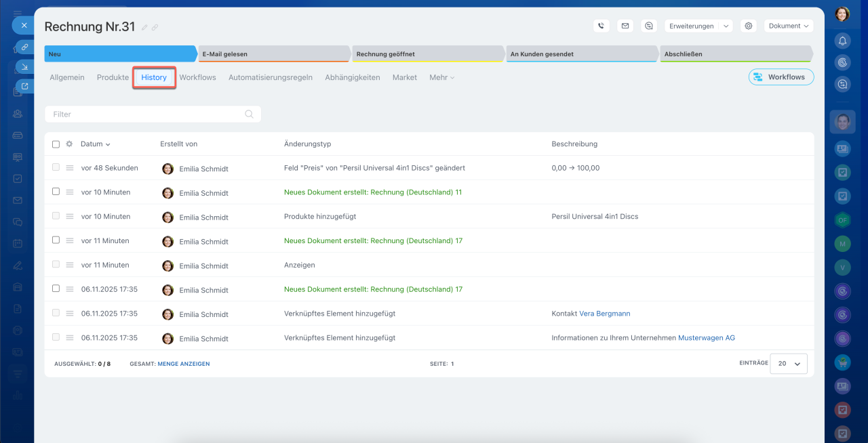868x443 pixels.
Task: Open the Automatisierungsregeln tab
Action: (270, 78)
